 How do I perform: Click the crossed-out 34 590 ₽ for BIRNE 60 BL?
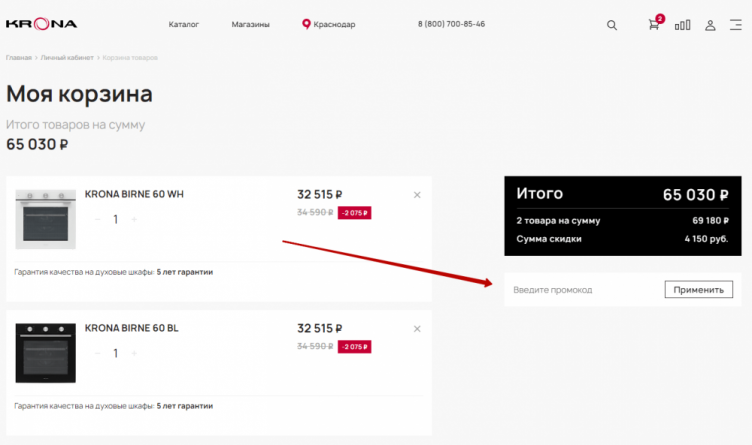click(x=315, y=346)
